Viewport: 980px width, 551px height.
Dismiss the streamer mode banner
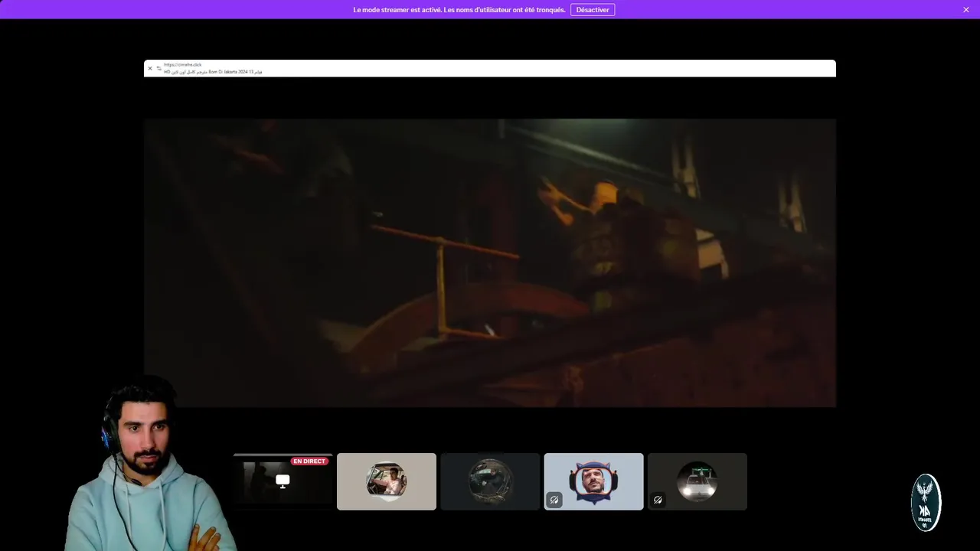pos(966,10)
